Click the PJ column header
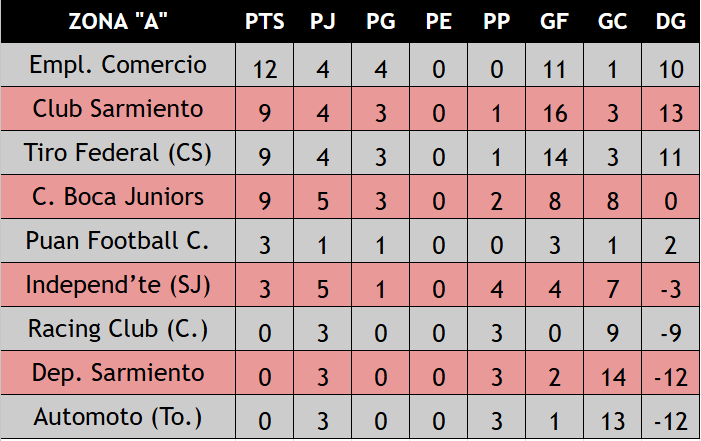The image size is (701, 441). [323, 22]
